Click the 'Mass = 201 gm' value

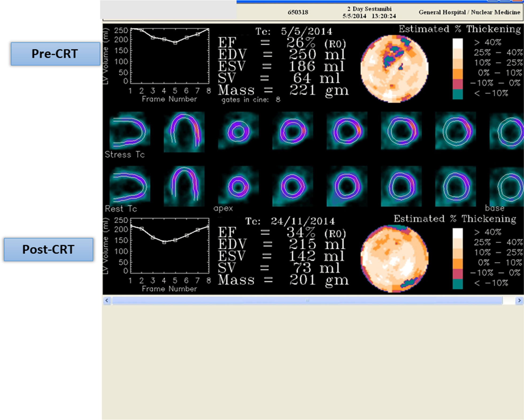click(x=283, y=280)
